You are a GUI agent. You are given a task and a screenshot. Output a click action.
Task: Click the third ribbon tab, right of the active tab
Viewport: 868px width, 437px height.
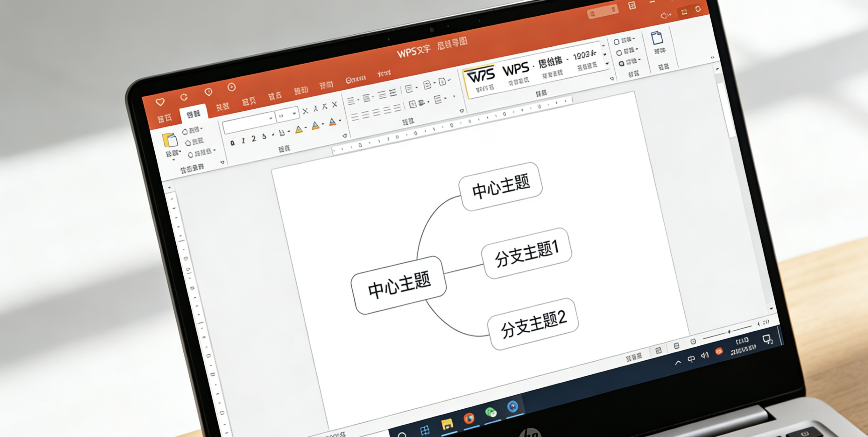222,107
